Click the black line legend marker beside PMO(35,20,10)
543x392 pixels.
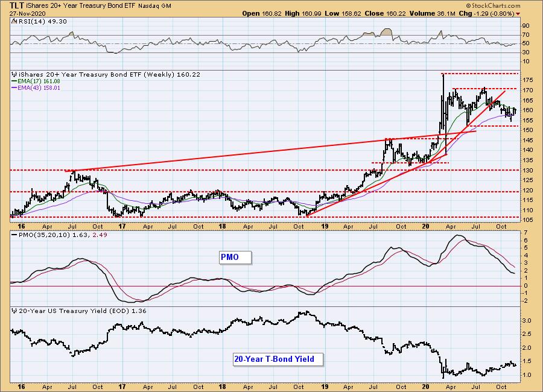tap(14, 235)
